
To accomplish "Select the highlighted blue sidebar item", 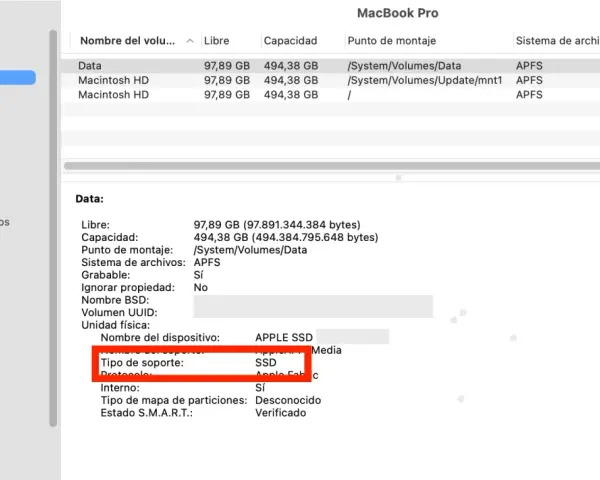I will [18, 77].
